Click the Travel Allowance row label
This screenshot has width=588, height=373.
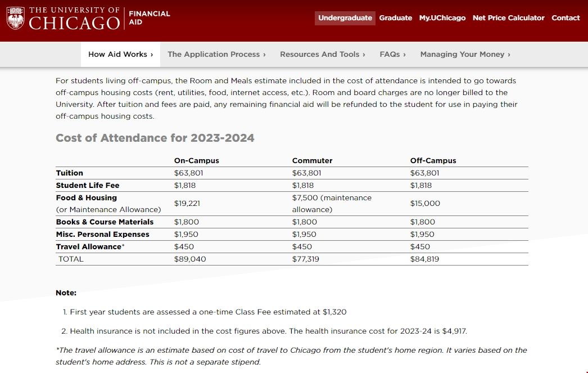[88, 246]
